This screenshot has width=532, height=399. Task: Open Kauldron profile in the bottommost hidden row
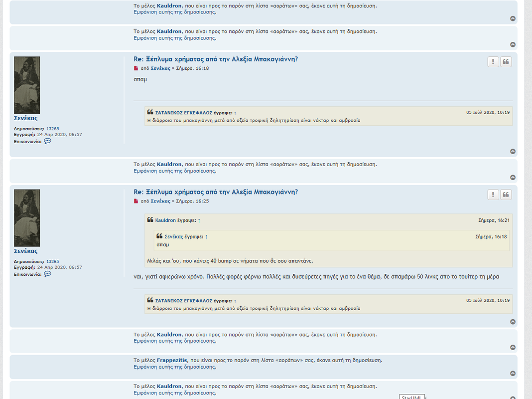169,387
